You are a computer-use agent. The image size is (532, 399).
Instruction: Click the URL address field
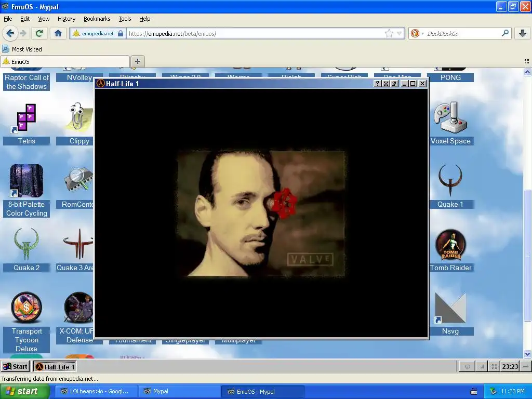click(x=256, y=33)
